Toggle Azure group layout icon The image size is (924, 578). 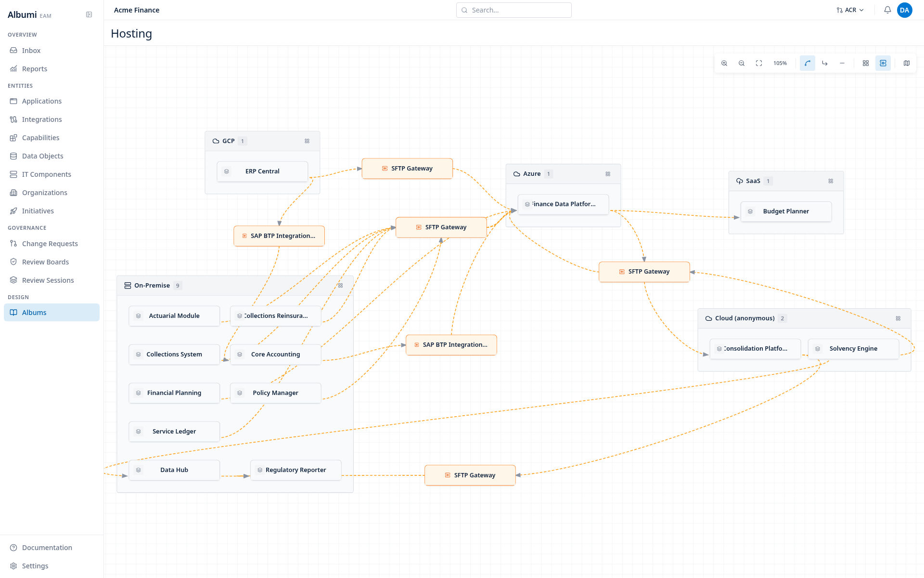(608, 174)
